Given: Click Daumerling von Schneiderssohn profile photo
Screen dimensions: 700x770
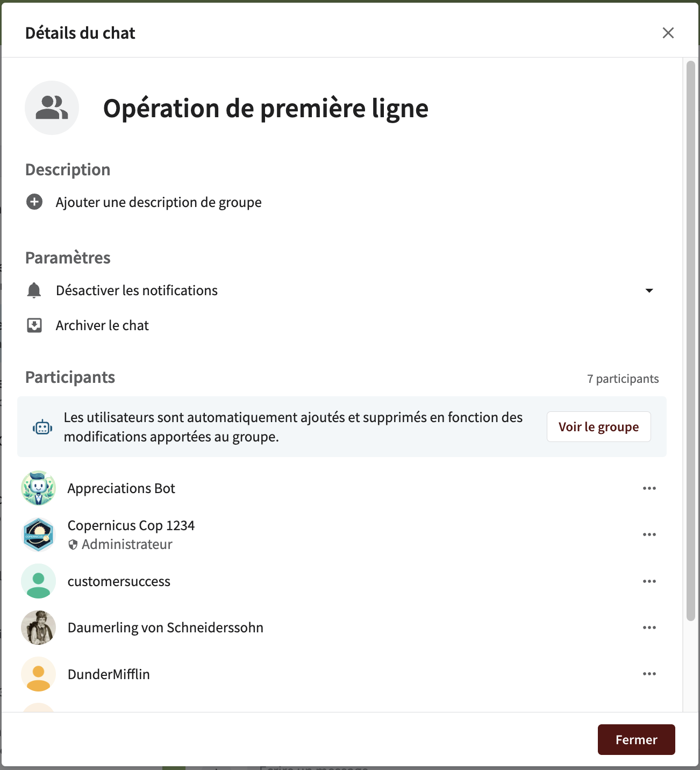Looking at the screenshot, I should [x=38, y=628].
